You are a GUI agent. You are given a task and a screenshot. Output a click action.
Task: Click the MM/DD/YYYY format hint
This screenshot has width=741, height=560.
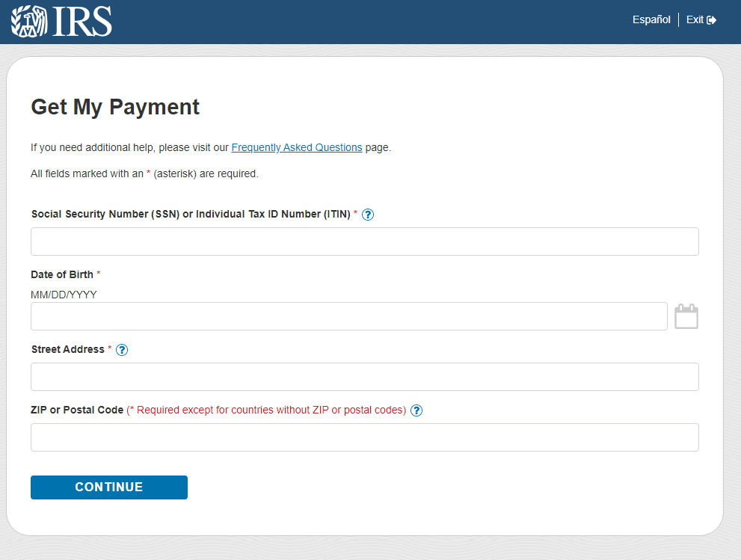point(64,295)
